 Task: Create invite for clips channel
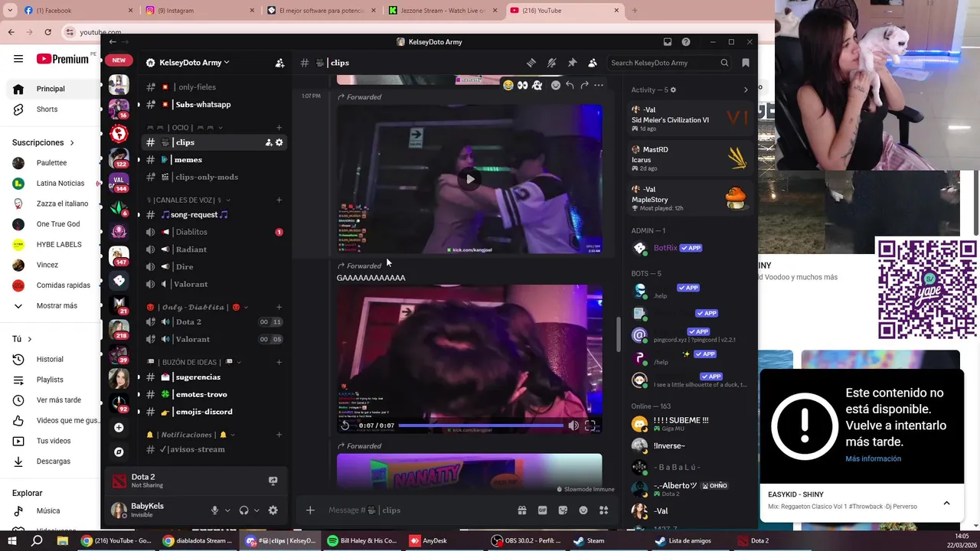(269, 142)
